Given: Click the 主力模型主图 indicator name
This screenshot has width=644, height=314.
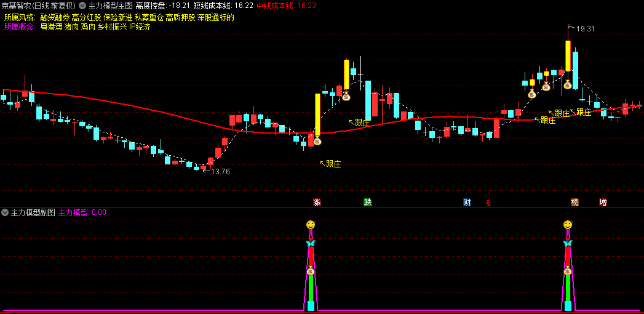Looking at the screenshot, I should click(x=111, y=6).
